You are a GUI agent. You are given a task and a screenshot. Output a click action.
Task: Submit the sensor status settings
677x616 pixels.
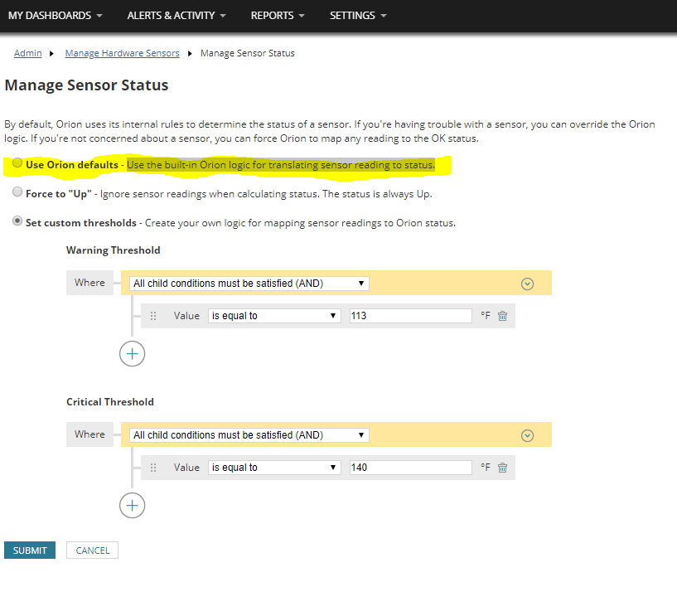[x=30, y=550]
